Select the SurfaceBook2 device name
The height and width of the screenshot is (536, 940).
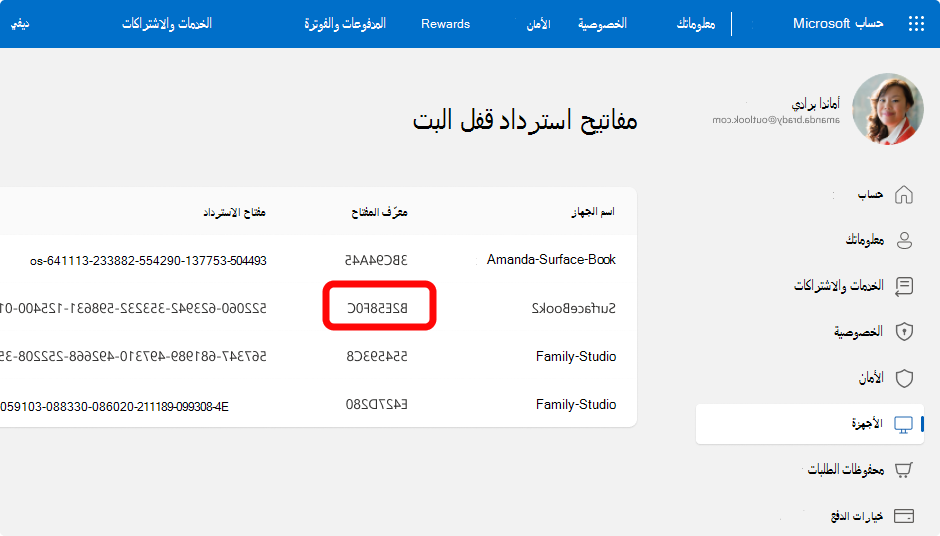(x=574, y=308)
